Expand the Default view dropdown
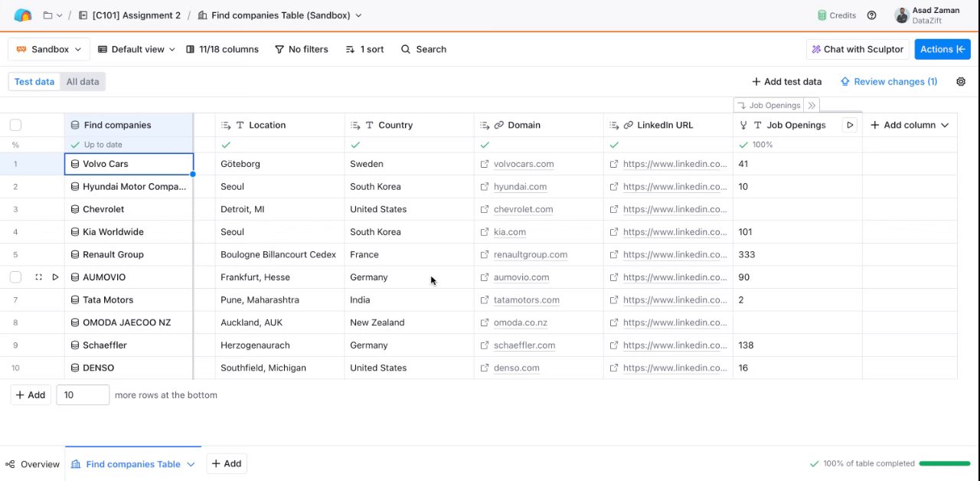This screenshot has height=481, width=980. point(137,49)
